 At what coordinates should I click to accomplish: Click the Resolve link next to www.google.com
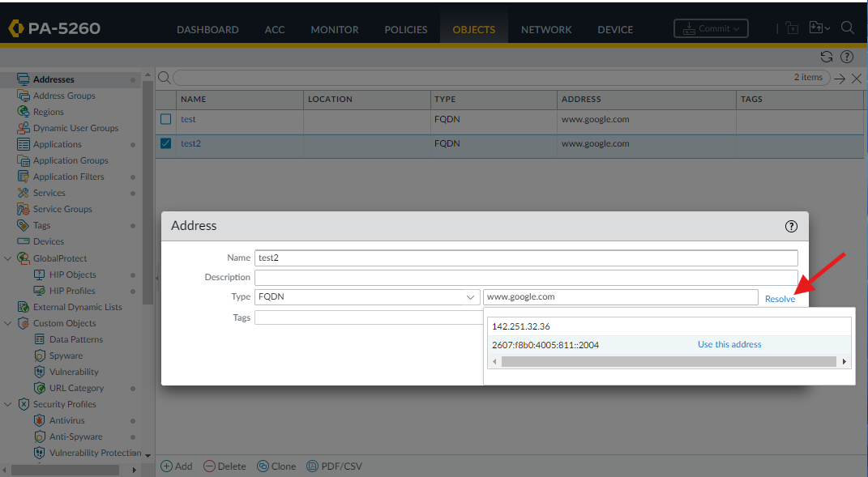coord(779,298)
